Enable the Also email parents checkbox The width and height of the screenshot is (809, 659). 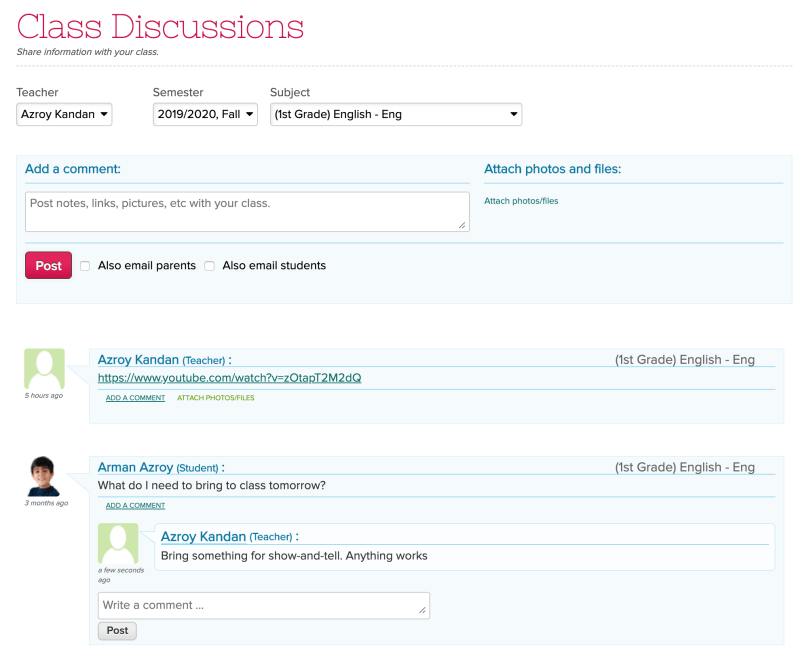point(85,266)
